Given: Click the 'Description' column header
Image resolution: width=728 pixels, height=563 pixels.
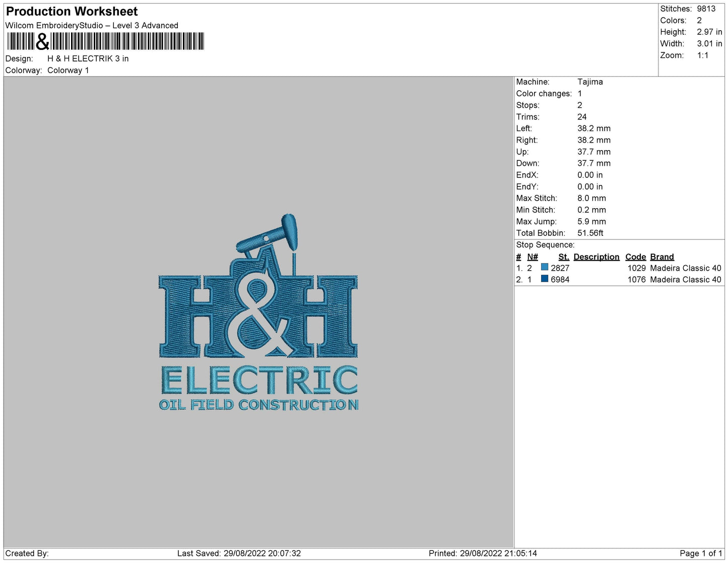Looking at the screenshot, I should point(597,257).
